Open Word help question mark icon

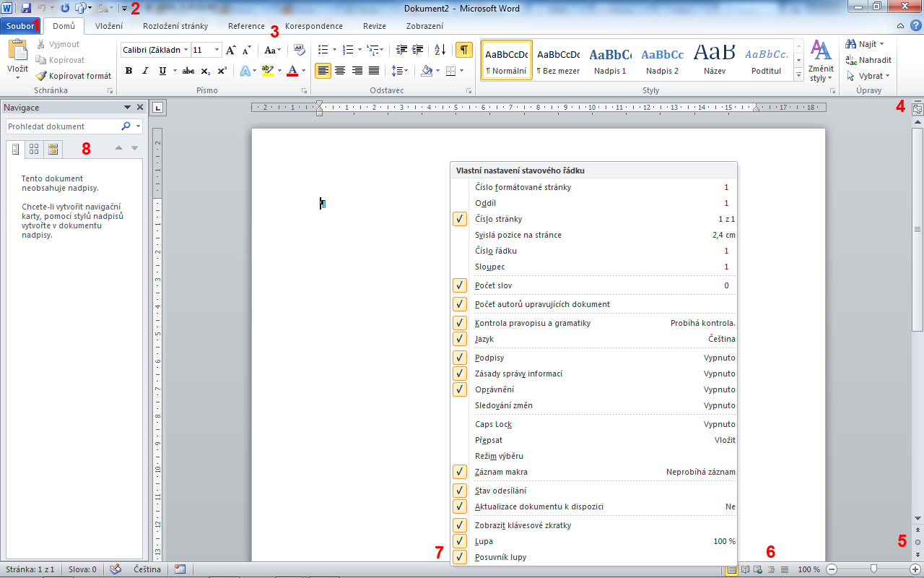(916, 26)
